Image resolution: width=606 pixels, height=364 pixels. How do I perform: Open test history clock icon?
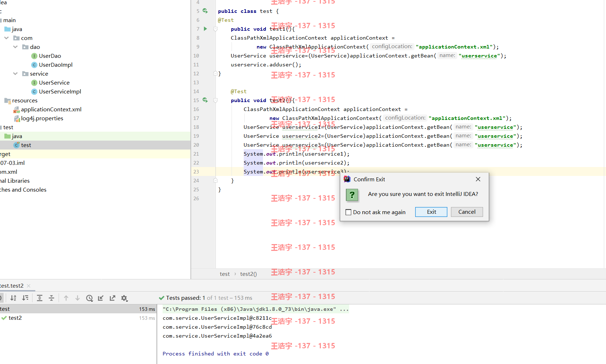(x=89, y=298)
